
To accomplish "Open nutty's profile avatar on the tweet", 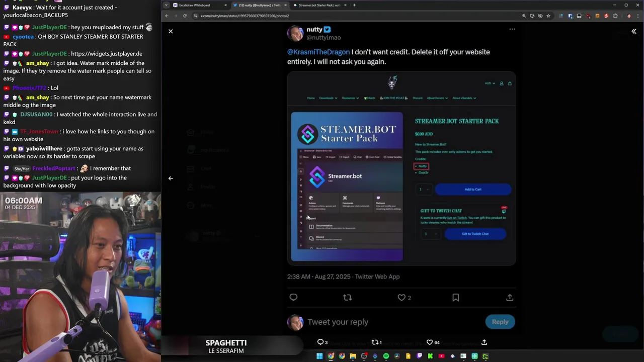I will [x=295, y=33].
